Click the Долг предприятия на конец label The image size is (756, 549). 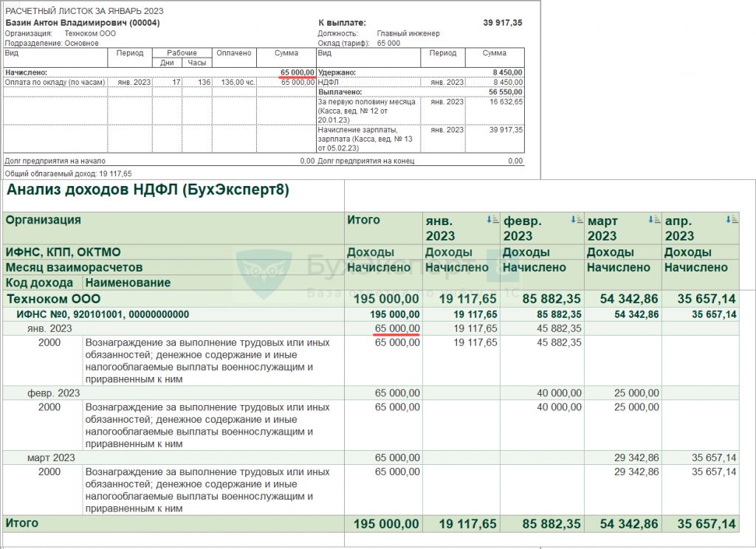(x=366, y=161)
